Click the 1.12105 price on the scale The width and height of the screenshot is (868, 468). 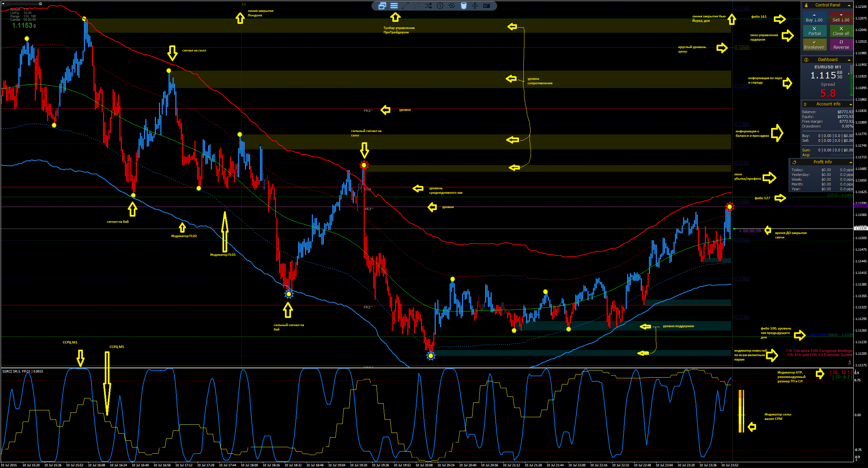click(861, 7)
